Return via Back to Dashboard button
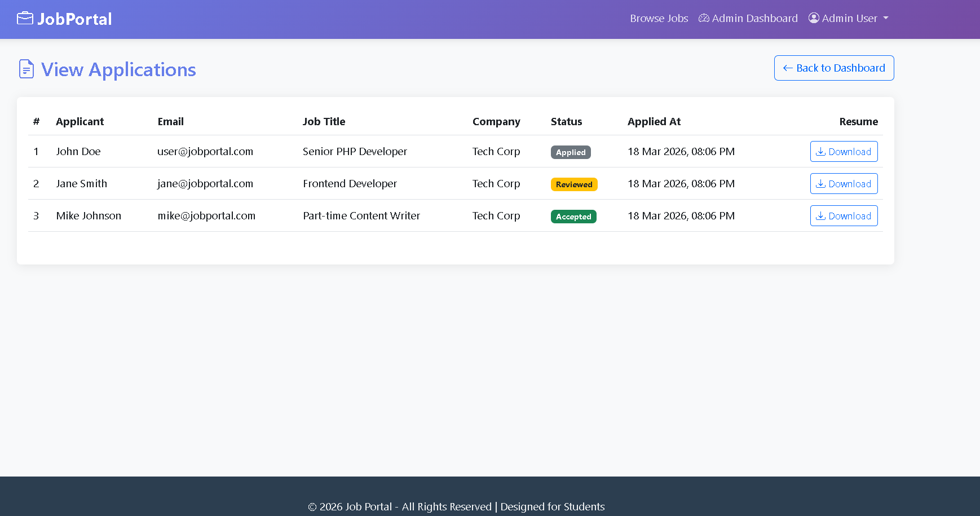This screenshot has width=980, height=516. [834, 68]
